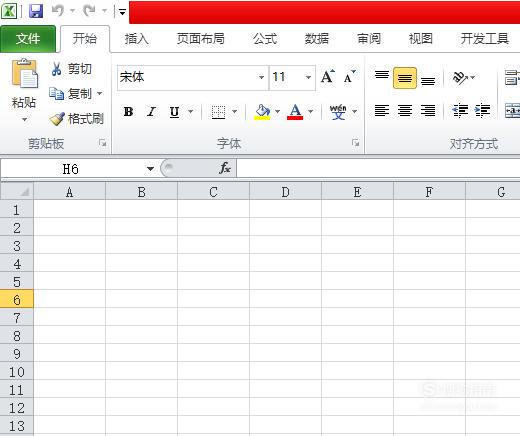The height and width of the screenshot is (436, 520).
Task: Click 剪切 to cut selection
Action: (71, 69)
